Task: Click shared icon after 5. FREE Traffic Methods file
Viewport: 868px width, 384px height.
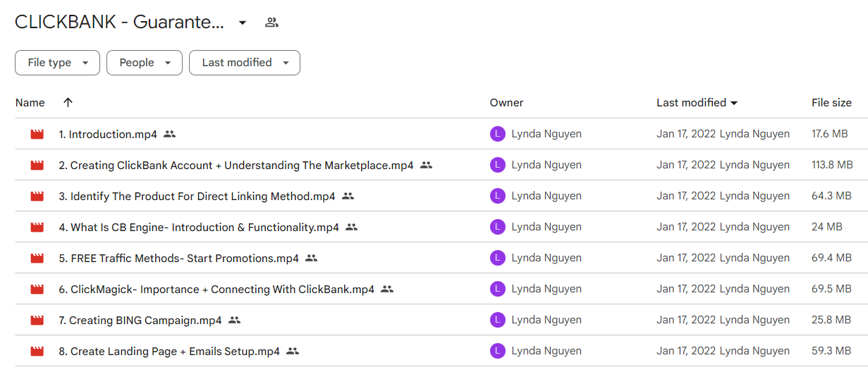Action: pyautogui.click(x=312, y=258)
